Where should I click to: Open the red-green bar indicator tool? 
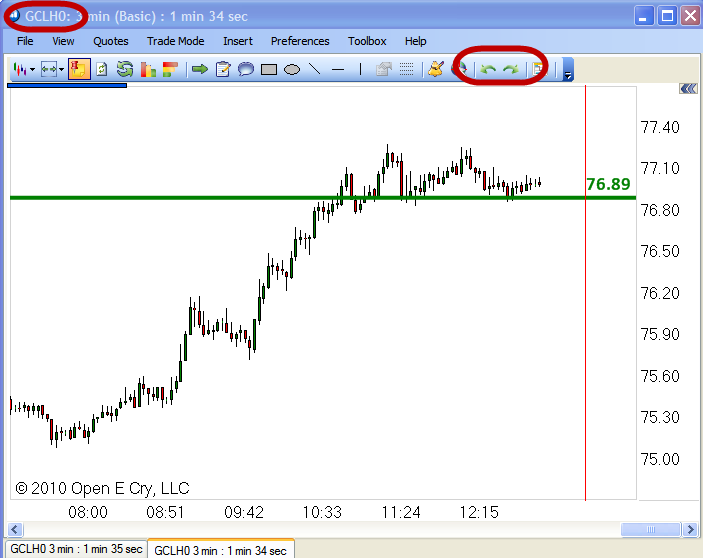click(148, 69)
